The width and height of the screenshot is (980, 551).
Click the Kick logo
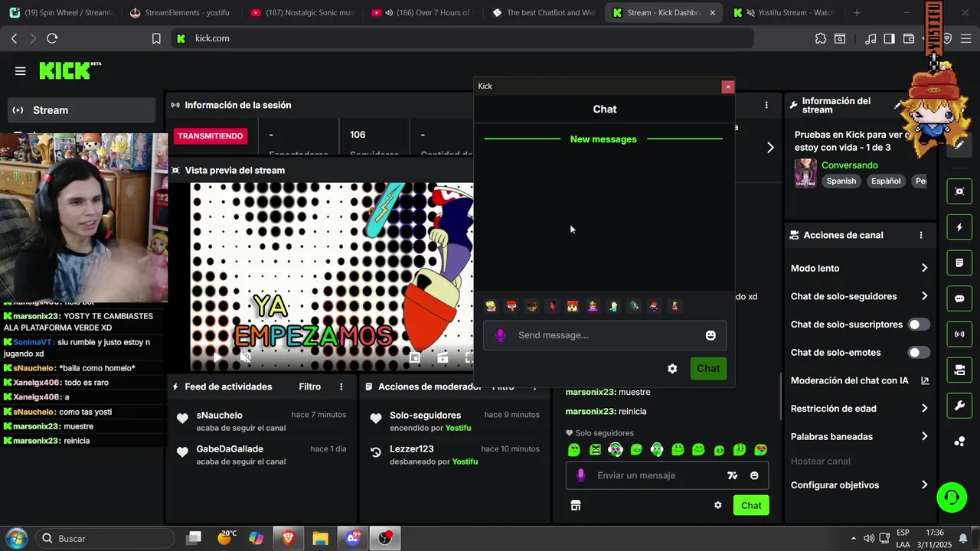[x=70, y=70]
